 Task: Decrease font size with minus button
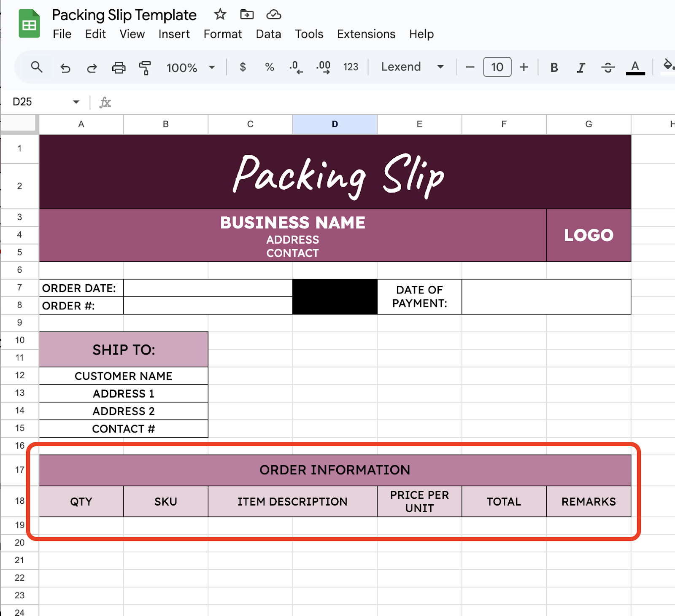coord(470,67)
